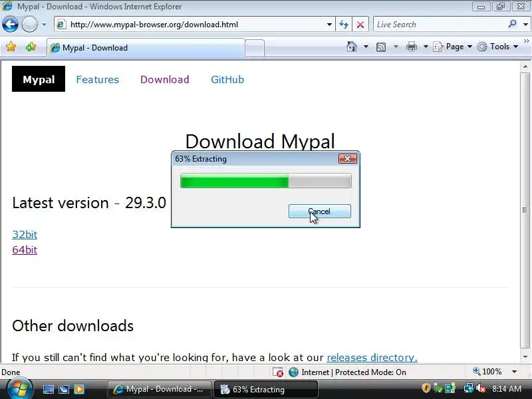Click the Home page icon
This screenshot has width=532, height=399.
[x=352, y=47]
